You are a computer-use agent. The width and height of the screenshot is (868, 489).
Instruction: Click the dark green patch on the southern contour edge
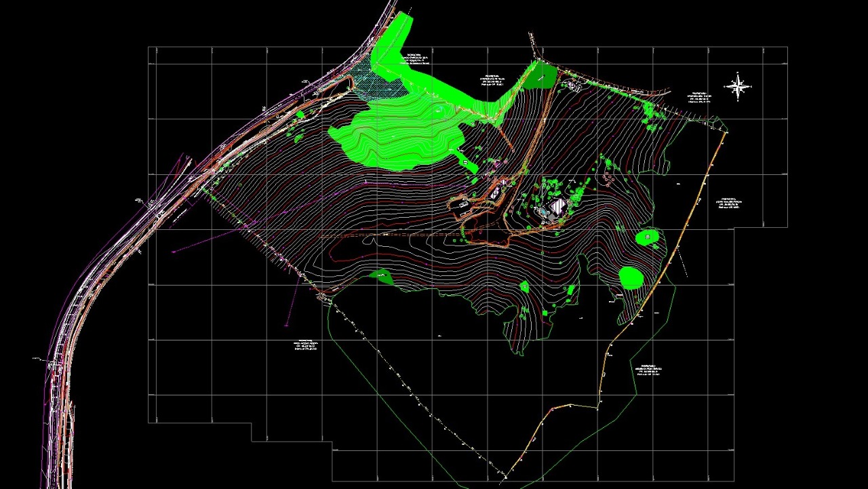[381, 276]
